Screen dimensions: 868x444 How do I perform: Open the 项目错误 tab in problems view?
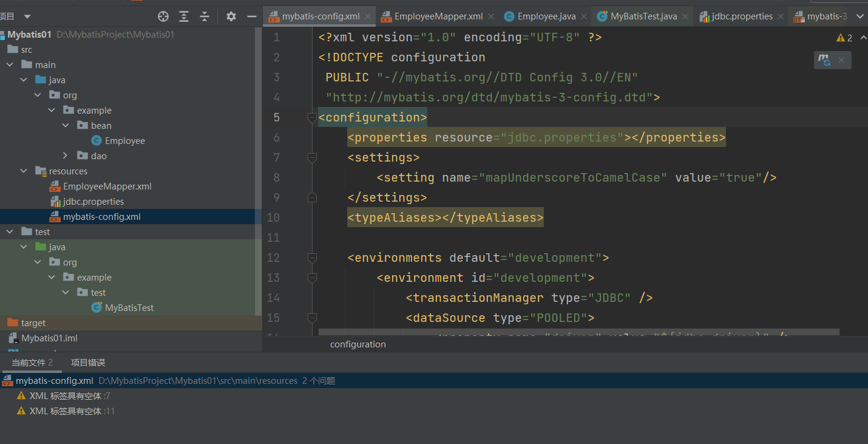pos(87,363)
